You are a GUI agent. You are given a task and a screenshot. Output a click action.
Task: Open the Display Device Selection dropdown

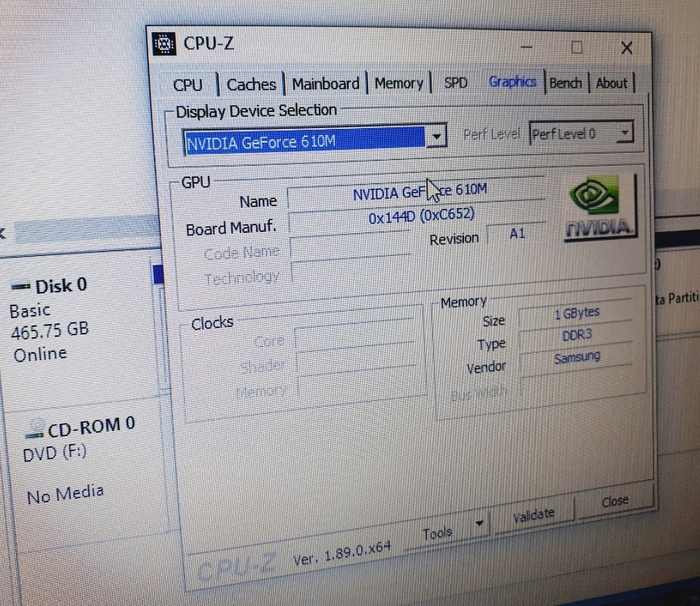[435, 137]
